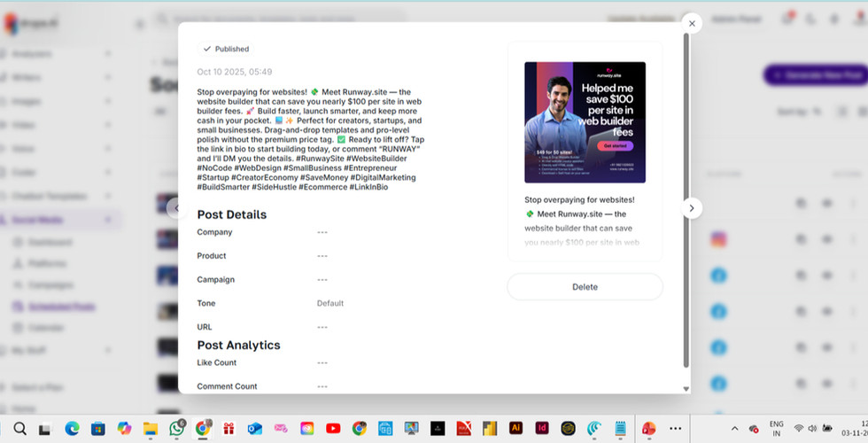Open the Runway.site post image preview
Image resolution: width=868 pixels, height=443 pixels.
pyautogui.click(x=585, y=122)
